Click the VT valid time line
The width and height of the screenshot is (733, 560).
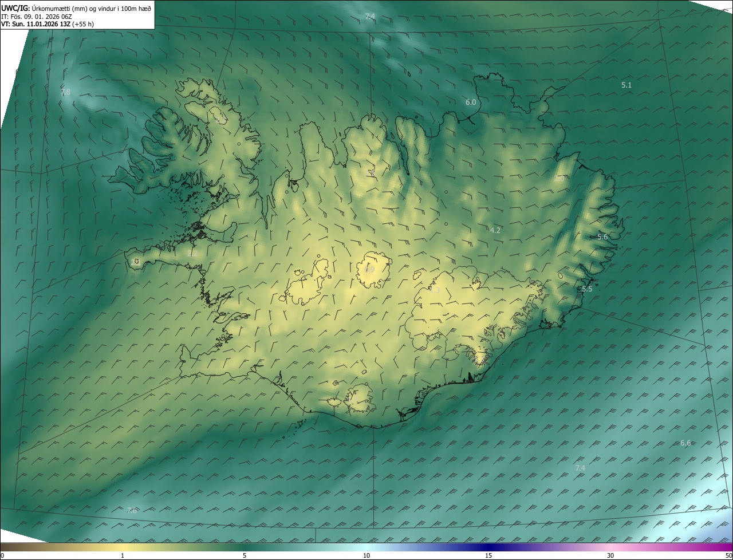[48, 24]
